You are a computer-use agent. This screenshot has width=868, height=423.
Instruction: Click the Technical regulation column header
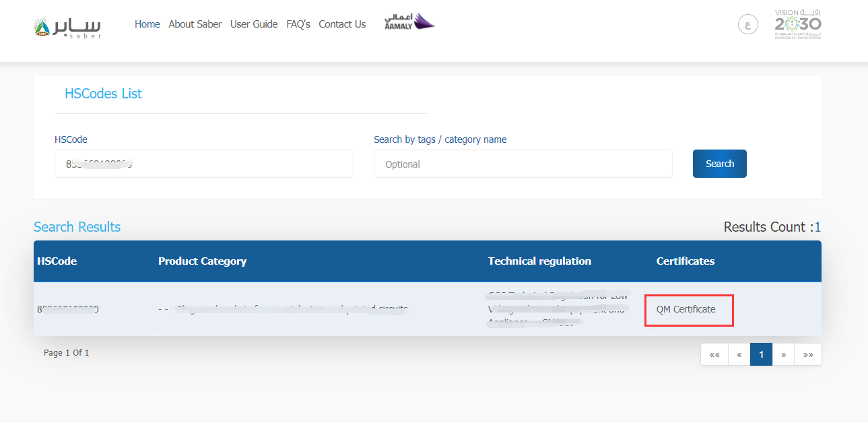point(540,261)
